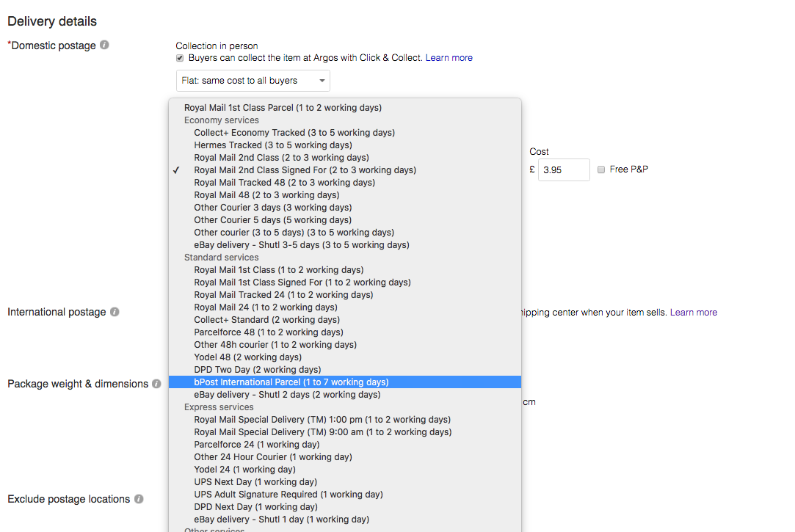The height and width of the screenshot is (532, 795).
Task: Select Royal Mail 1st Class (1 to 2 working days)
Action: [x=345, y=269]
